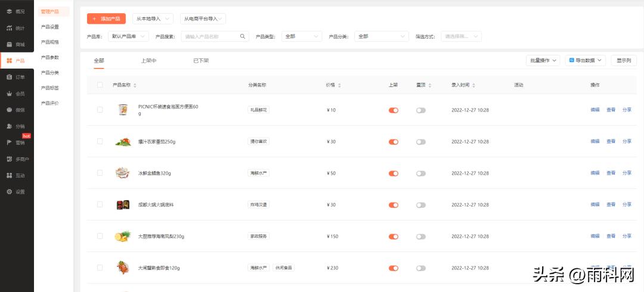The height and width of the screenshot is (292, 644).
Task: Focus the 请输入产品名称 search field
Action: click(x=215, y=36)
